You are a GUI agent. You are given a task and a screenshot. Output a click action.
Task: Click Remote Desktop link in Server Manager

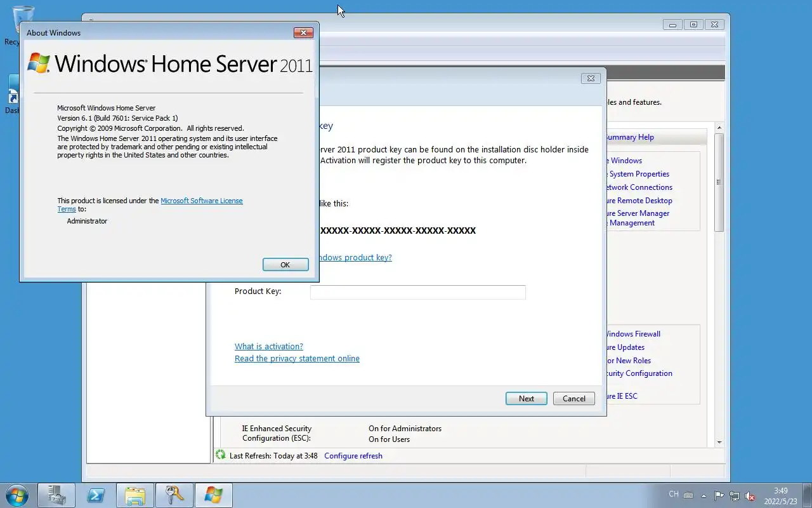click(638, 201)
